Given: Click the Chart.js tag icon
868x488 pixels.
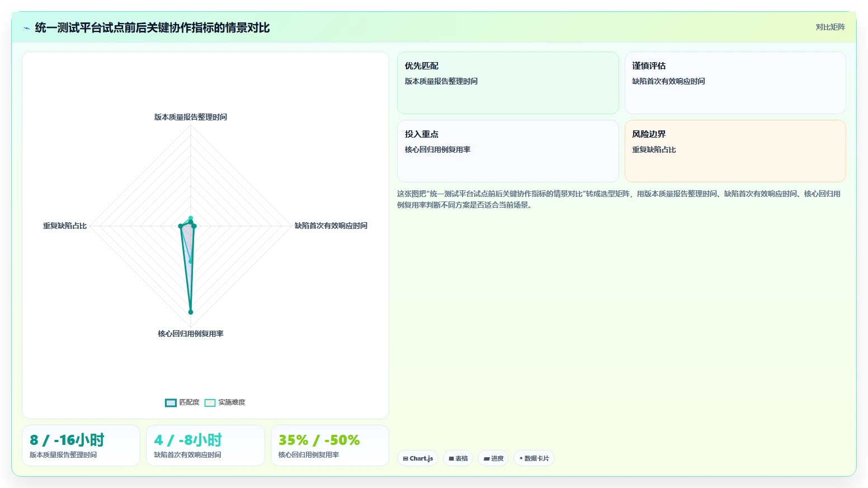Looking at the screenshot, I should pyautogui.click(x=405, y=458).
